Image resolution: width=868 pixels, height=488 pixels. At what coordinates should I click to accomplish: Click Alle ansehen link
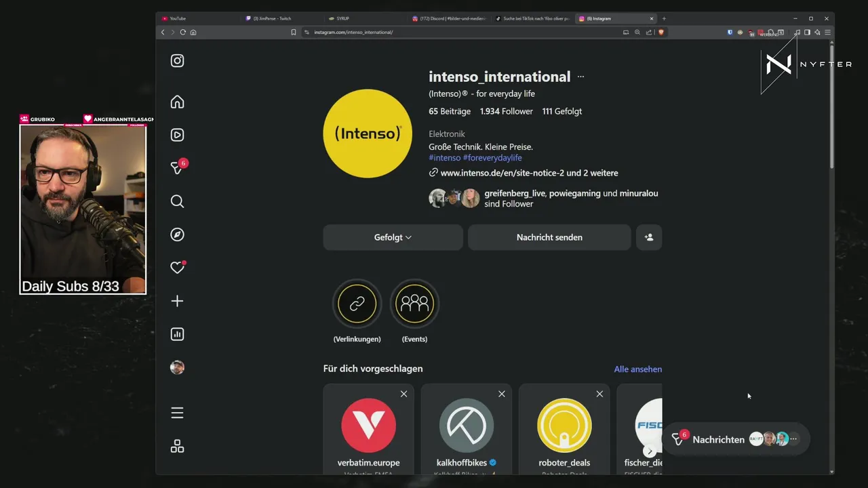[638, 369]
